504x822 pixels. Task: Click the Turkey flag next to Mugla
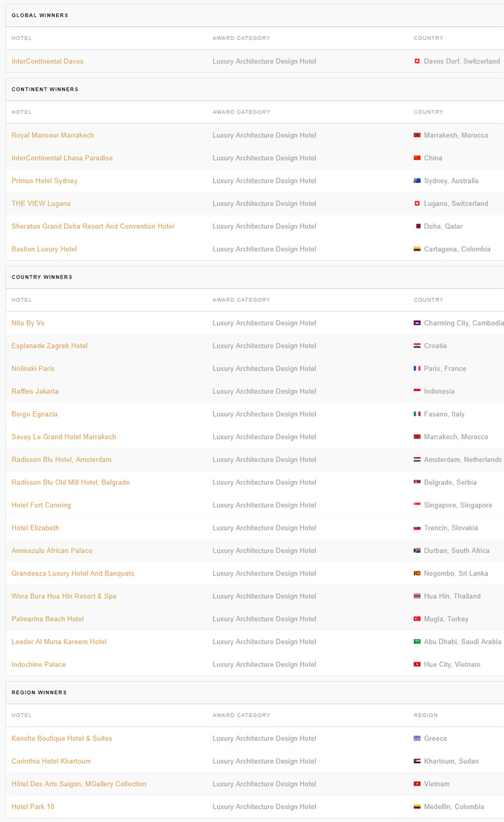[417, 619]
